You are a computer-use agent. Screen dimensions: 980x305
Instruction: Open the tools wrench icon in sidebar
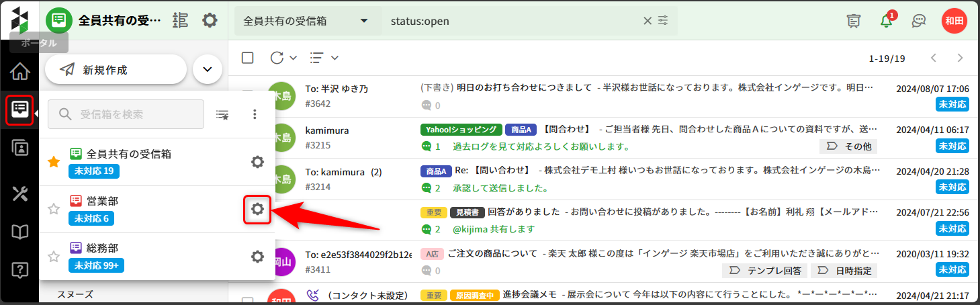19,193
